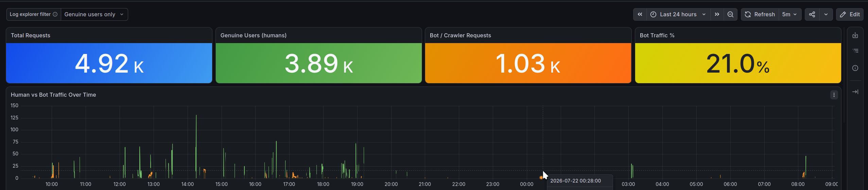Image resolution: width=868 pixels, height=190 pixels.
Task: Shift time range backward with double-left arrows
Action: pyautogui.click(x=640, y=14)
